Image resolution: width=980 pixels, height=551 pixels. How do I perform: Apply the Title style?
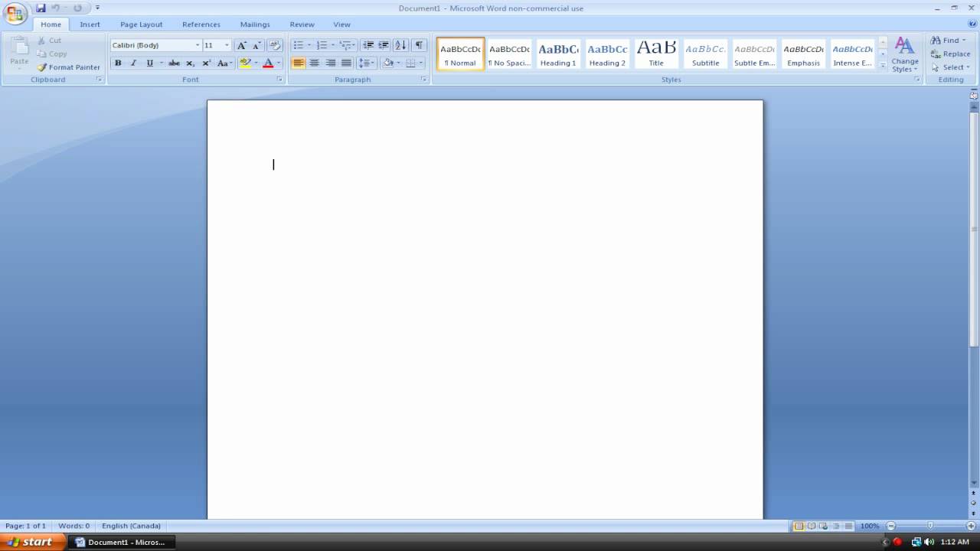pos(656,54)
